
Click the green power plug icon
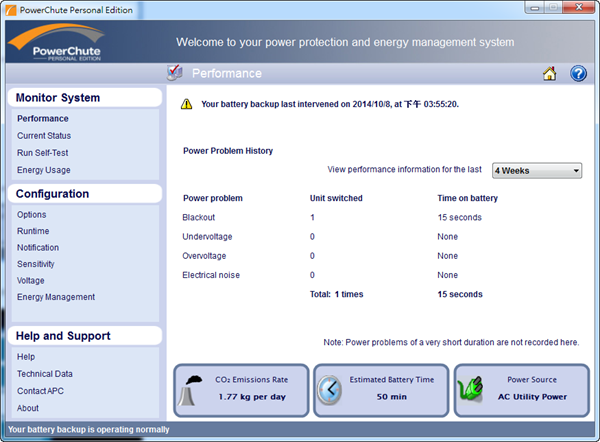pos(470,390)
